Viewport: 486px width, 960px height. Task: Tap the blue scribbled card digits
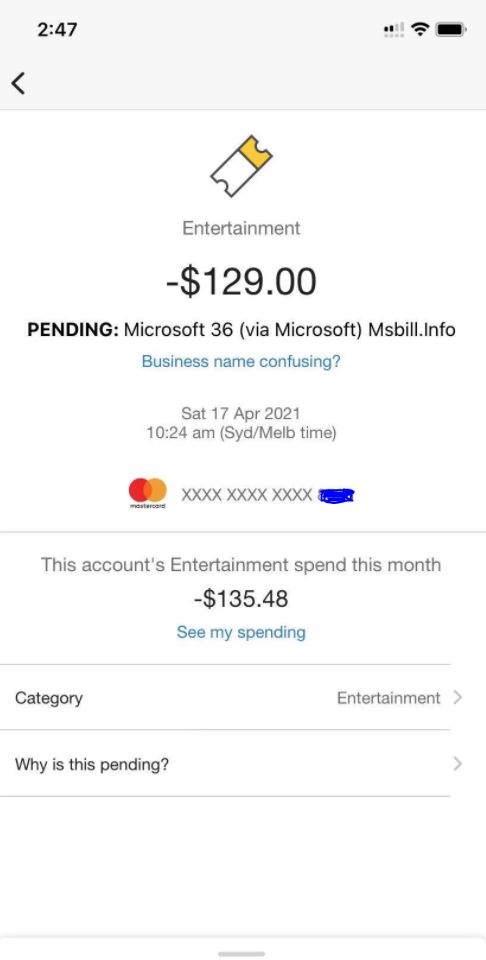click(x=337, y=495)
